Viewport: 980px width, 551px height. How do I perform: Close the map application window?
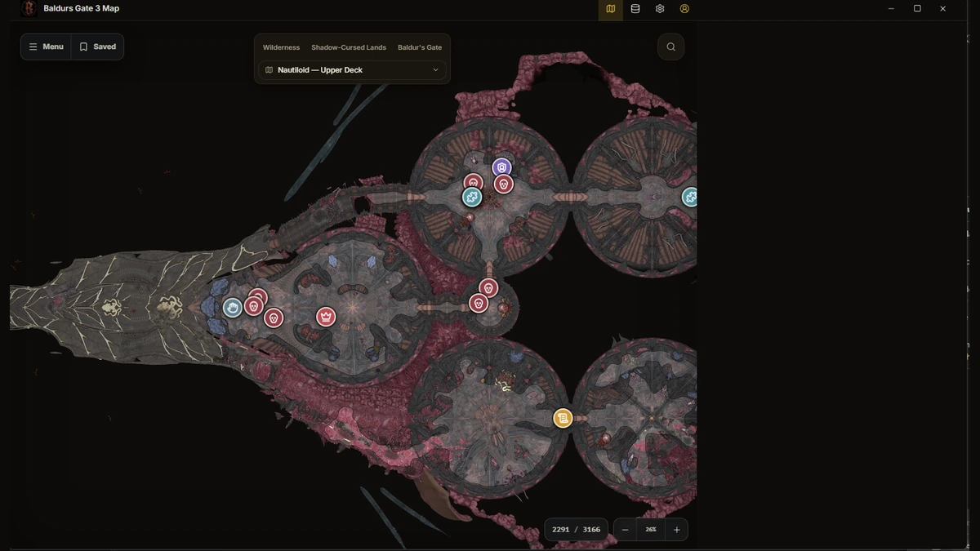click(x=942, y=9)
